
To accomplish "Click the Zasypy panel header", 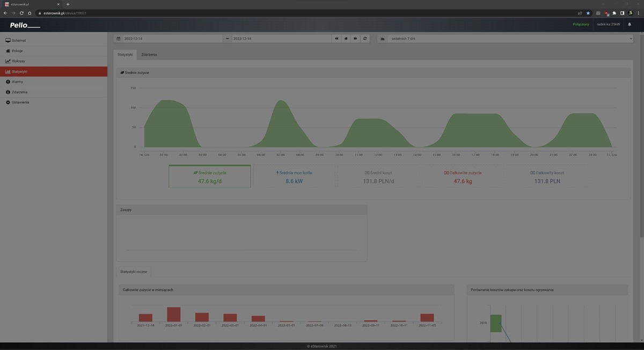I will tap(241, 210).
